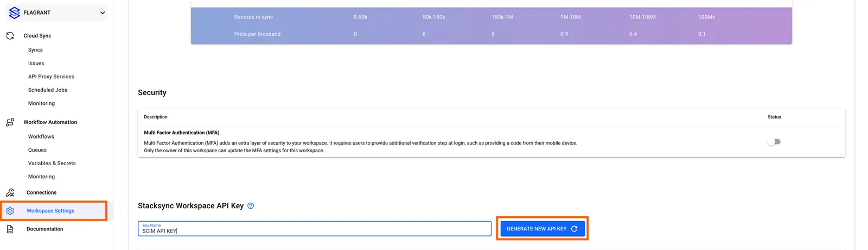
Task: Click the help icon beside Stacksync Workspace API Key
Action: coord(251,206)
